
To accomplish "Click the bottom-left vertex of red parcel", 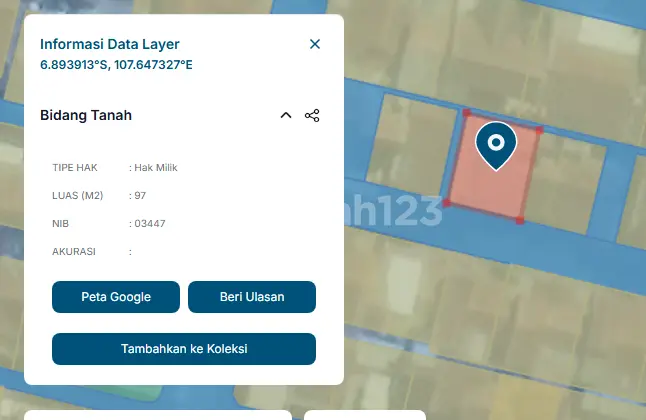I will click(447, 203).
